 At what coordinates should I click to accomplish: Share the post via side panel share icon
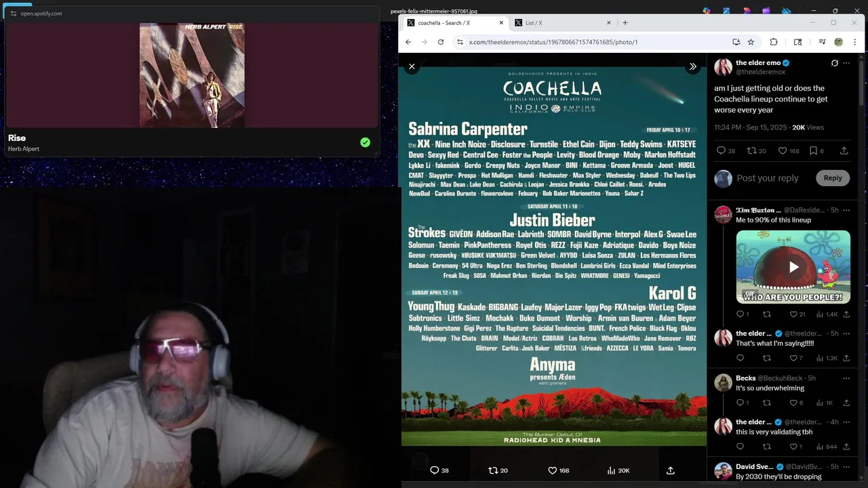tap(844, 151)
